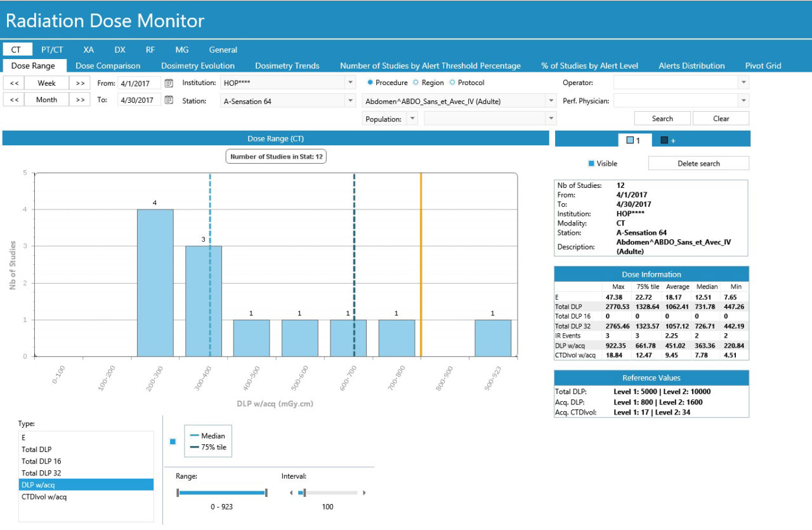Click the Delete search button
Viewport: 812px width, 530px height.
coord(698,164)
